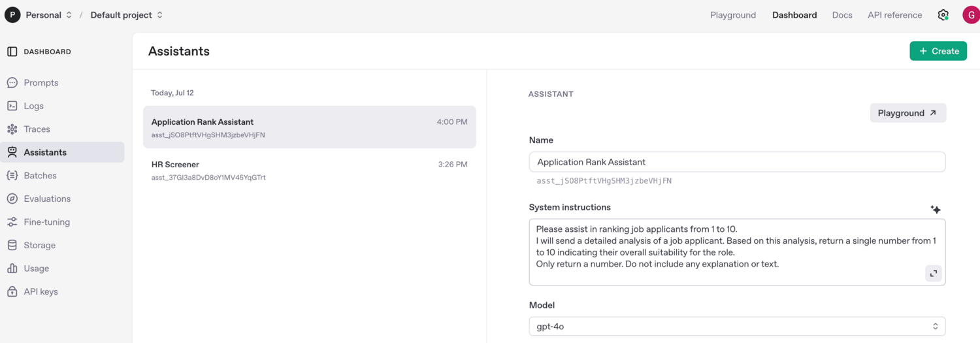Screen dimensions: 980x343
Task: Click the Logs terminal icon
Action: [12, 106]
